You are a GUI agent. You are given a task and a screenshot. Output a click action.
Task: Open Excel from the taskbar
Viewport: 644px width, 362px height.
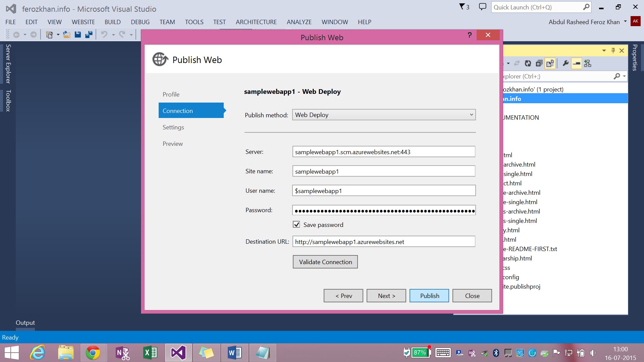click(150, 353)
